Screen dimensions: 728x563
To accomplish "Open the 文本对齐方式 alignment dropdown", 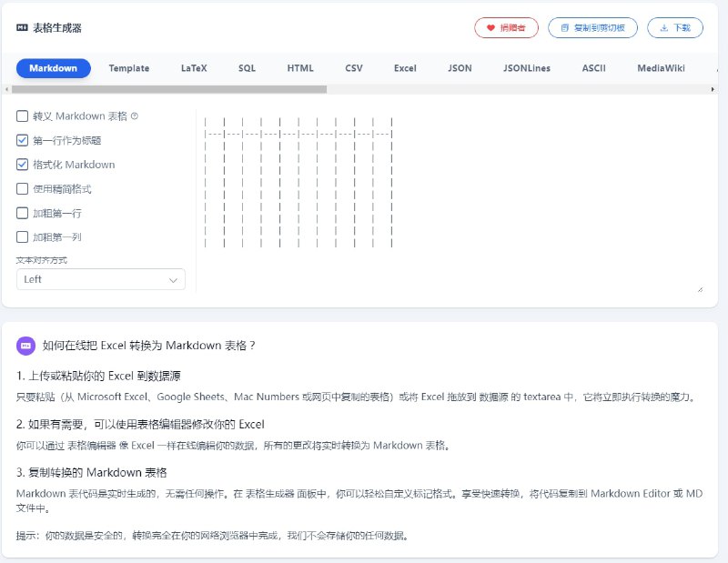I will (x=100, y=279).
